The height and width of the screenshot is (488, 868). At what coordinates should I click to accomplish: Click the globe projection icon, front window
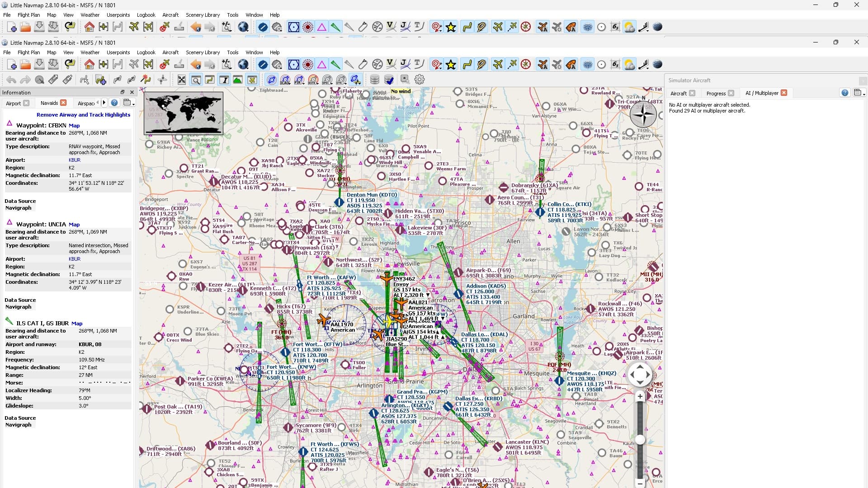click(243, 65)
